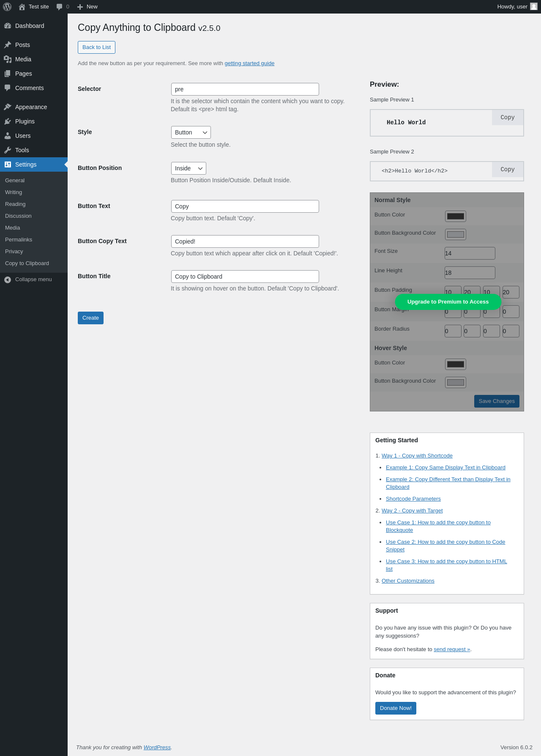
Task: Open Way 2 - Copy with Target link
Action: coord(412,511)
